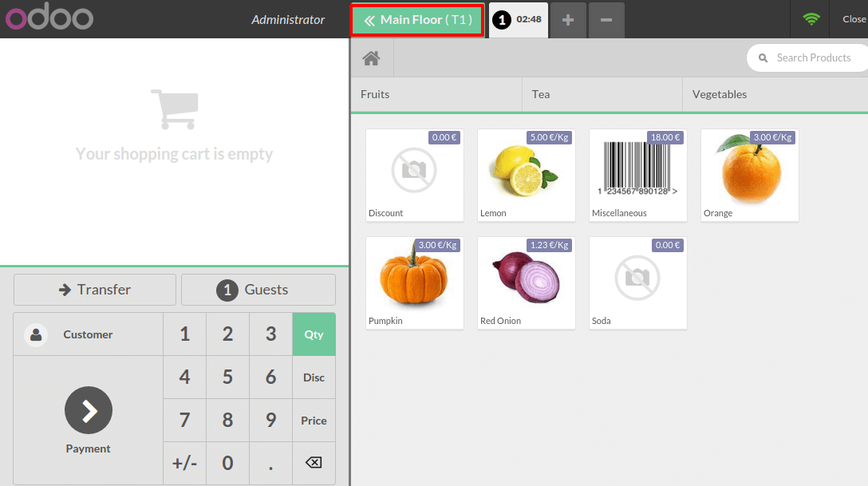This screenshot has height=486, width=868.
Task: Open the Tea category
Action: pos(602,95)
